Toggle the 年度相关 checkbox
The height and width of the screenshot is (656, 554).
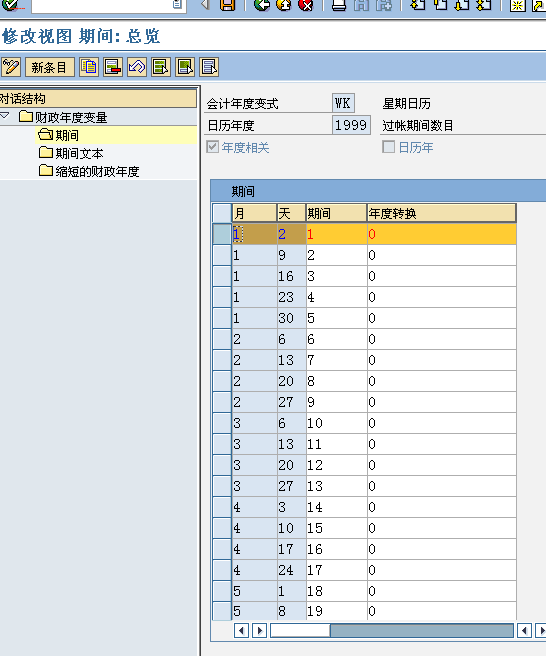click(213, 147)
